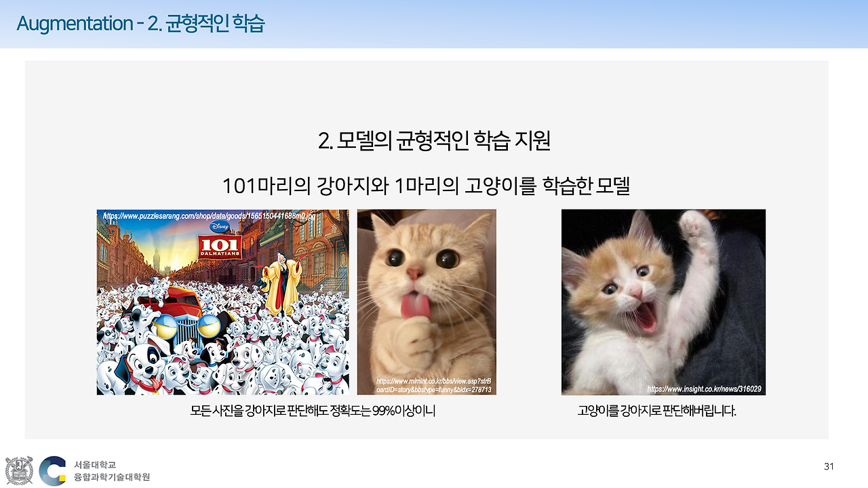Select the 101 Dalmatians title graphic
This screenshot has height=488, width=868.
click(219, 246)
